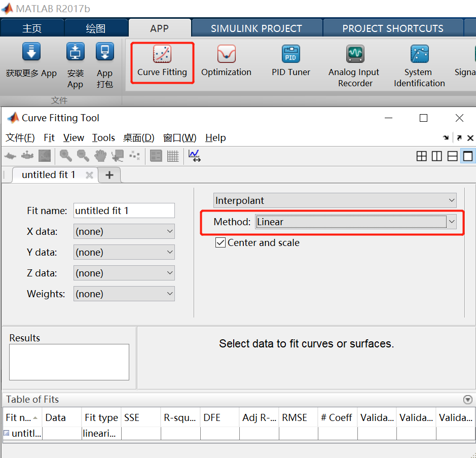Screen dimensions: 476x458
Task: Click the exclude outliers tool
Action: click(134, 156)
